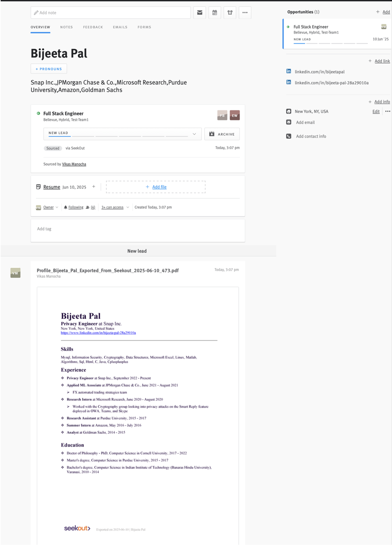Click the green status dot on Full Stack Engineer card
Viewport: 392px width, 548px height.
(x=38, y=113)
